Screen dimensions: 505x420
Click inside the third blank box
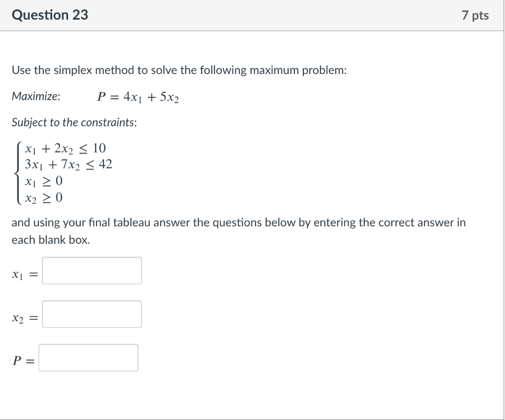tap(88, 357)
